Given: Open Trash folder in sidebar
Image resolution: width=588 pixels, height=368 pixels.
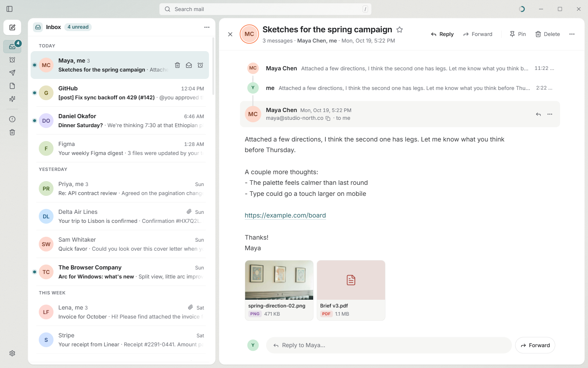Looking at the screenshot, I should click(x=12, y=132).
